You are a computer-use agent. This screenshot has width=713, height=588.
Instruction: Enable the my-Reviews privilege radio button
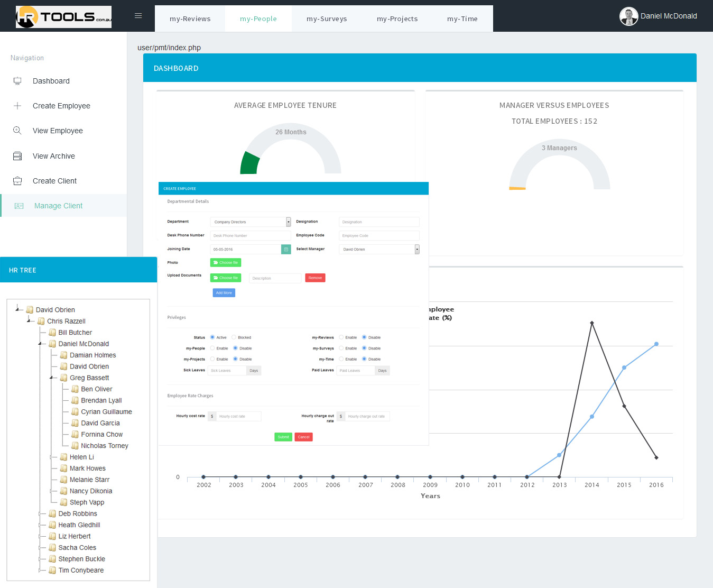tap(341, 337)
